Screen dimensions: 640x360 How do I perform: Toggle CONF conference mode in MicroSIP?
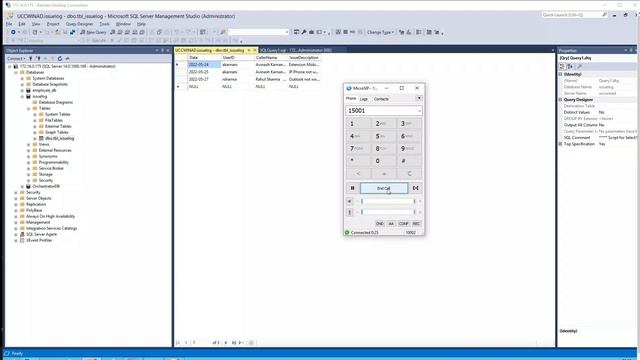pyautogui.click(x=403, y=224)
